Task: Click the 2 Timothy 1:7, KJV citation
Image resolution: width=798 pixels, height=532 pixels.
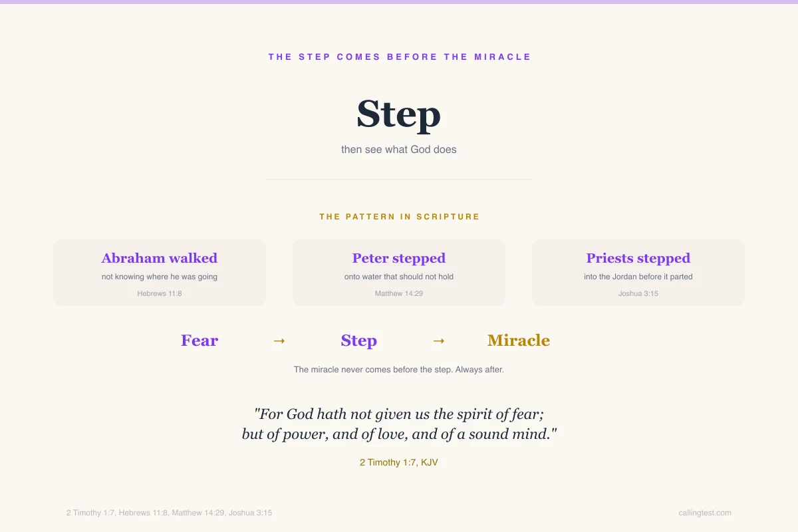Action: tap(399, 462)
